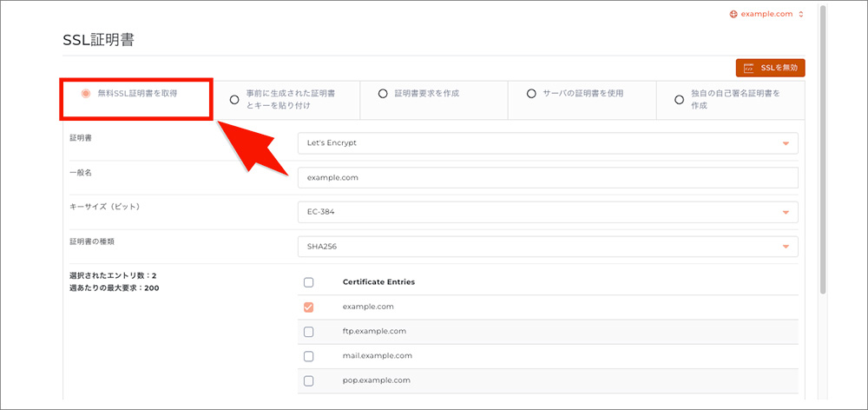The height and width of the screenshot is (410, 868).
Task: Click the code icon in SSLを無効 button
Action: 748,68
